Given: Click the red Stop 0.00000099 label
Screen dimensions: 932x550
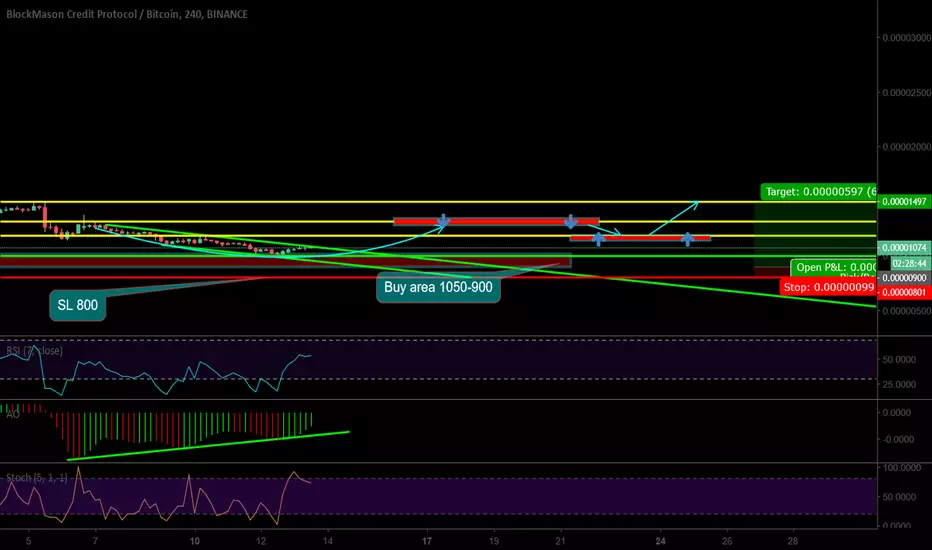Looking at the screenshot, I should click(828, 287).
